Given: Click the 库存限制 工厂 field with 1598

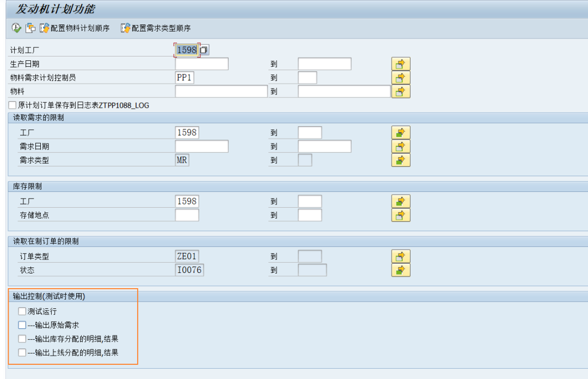Looking at the screenshot, I should coord(187,202).
